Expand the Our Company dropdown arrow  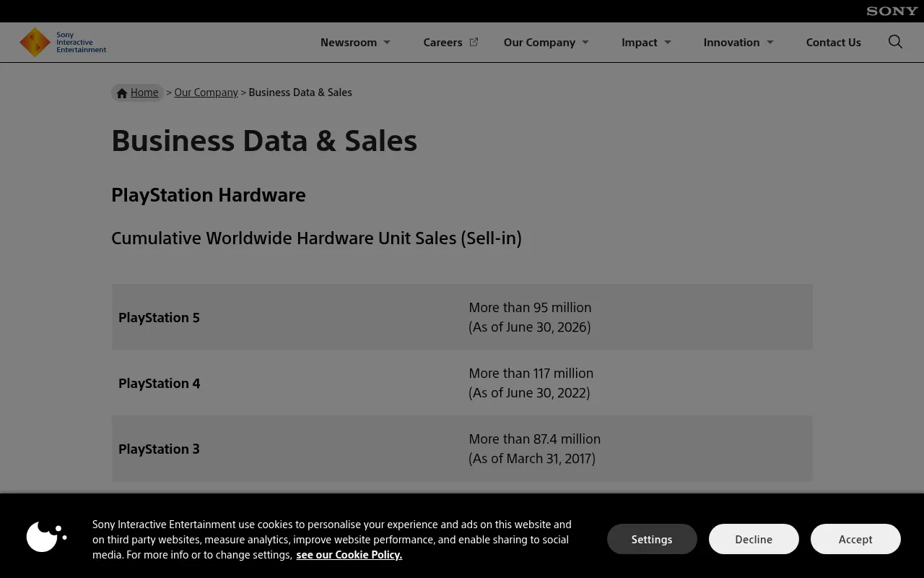pyautogui.click(x=585, y=42)
